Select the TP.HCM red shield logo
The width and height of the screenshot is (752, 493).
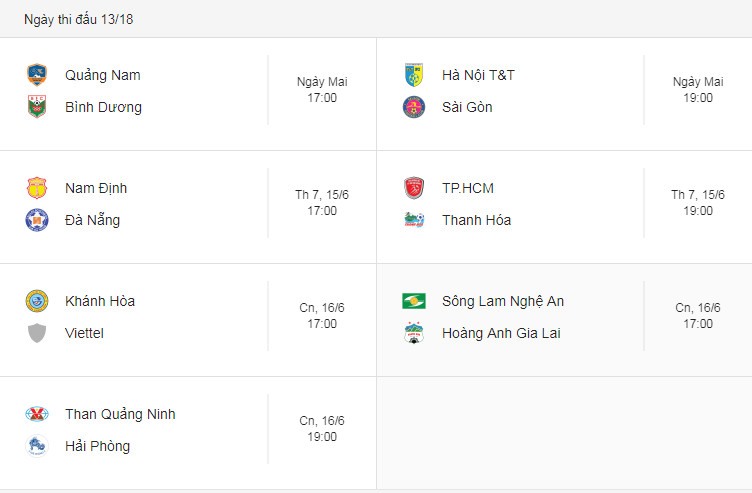413,188
